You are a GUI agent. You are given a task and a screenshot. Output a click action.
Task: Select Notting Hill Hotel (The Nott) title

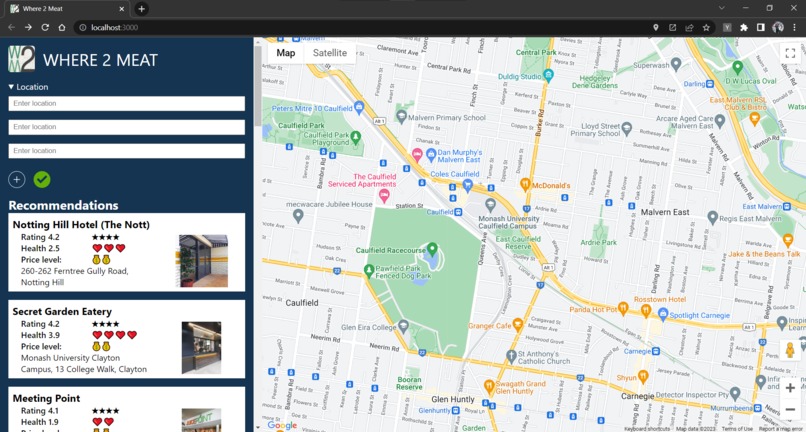(x=81, y=225)
